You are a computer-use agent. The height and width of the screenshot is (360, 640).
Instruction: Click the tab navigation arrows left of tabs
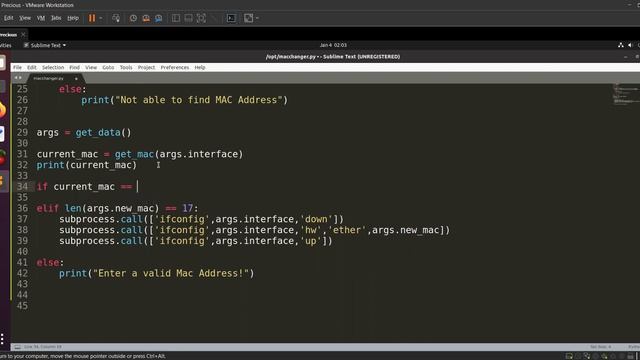tap(18, 78)
